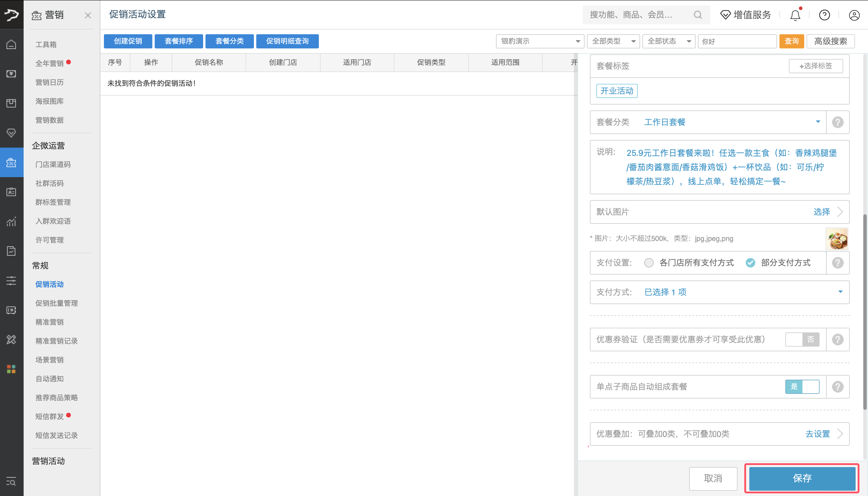Toggle the 单点子商品自动组成套餐 switch
This screenshot has height=496, width=868.
point(802,387)
